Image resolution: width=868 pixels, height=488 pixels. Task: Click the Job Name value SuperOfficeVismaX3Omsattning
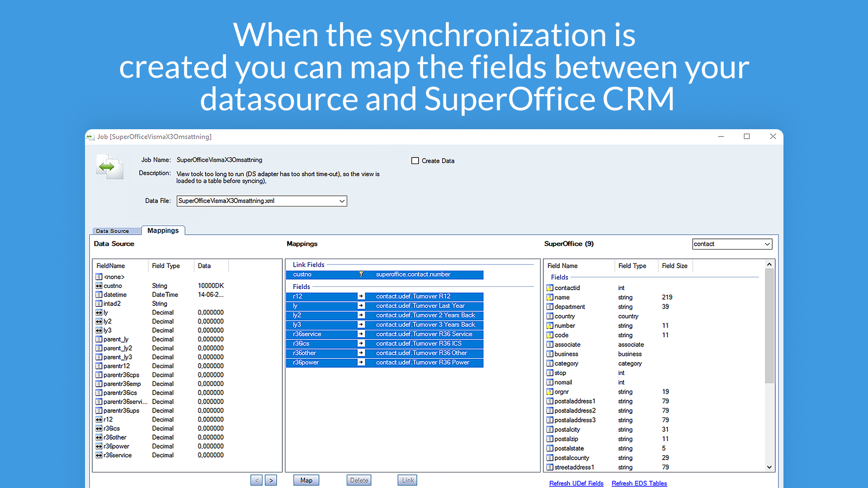[219, 160]
